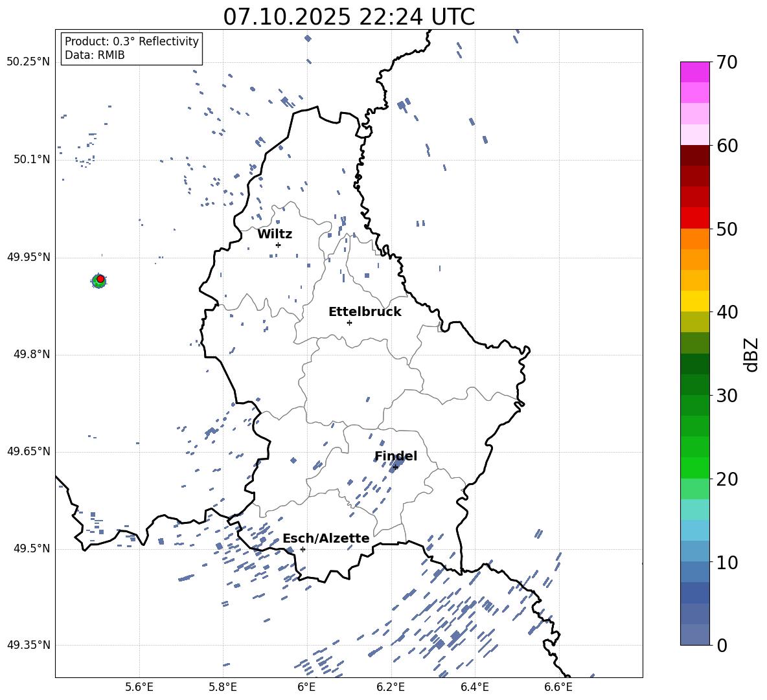Click the 5.8°E longitude label
This screenshot has height=700, width=767.
click(x=223, y=687)
